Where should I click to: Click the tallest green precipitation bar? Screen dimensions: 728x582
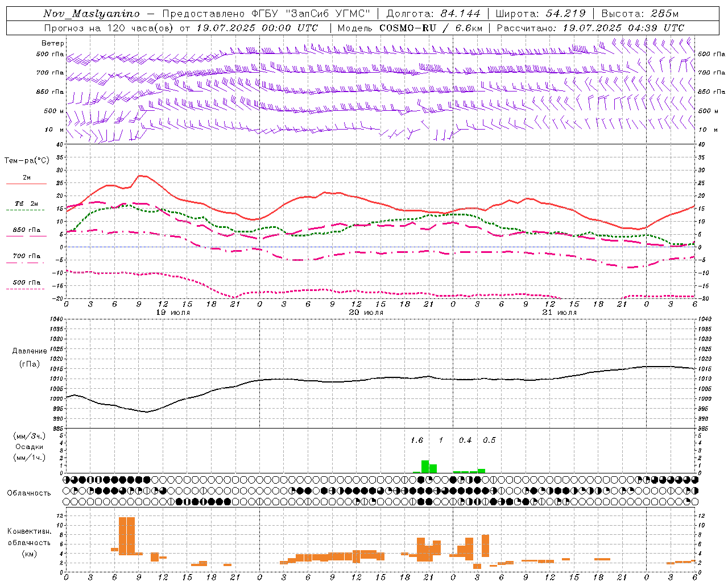pyautogui.click(x=425, y=467)
